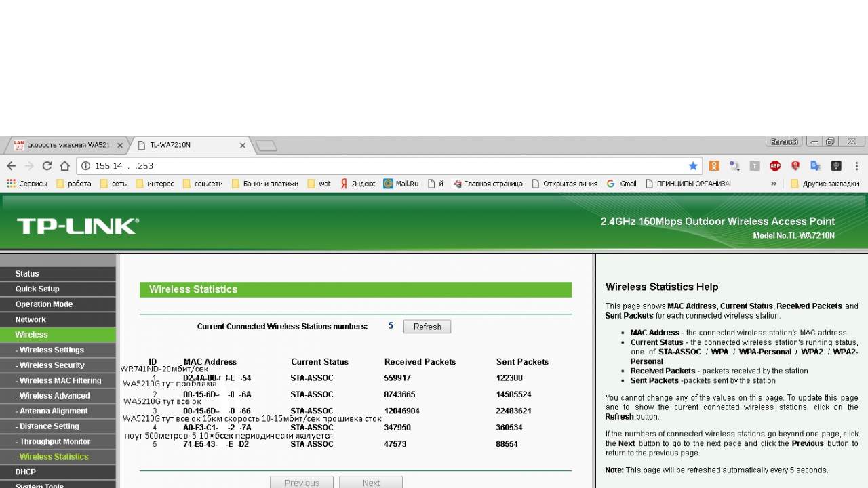Viewport: 868px width, 488px height.
Task: Close the скорость ужасная WA5210 tab
Action: click(120, 145)
